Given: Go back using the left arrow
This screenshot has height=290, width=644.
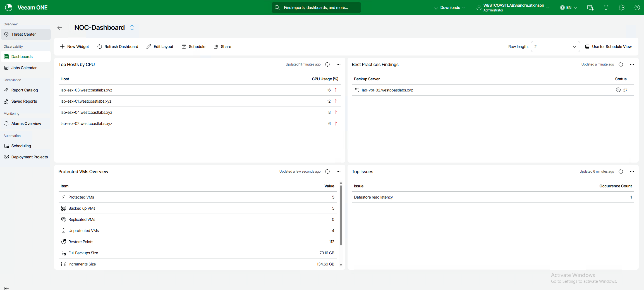Looking at the screenshot, I should [x=60, y=28].
